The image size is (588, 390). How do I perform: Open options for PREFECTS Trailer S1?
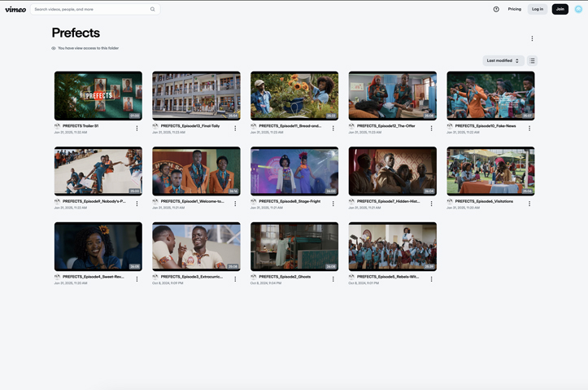click(x=137, y=129)
